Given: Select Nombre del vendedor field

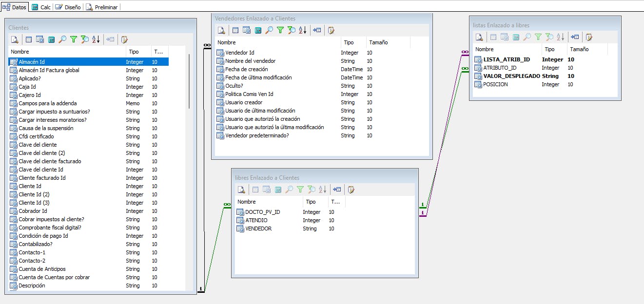Looking at the screenshot, I should (250, 61).
